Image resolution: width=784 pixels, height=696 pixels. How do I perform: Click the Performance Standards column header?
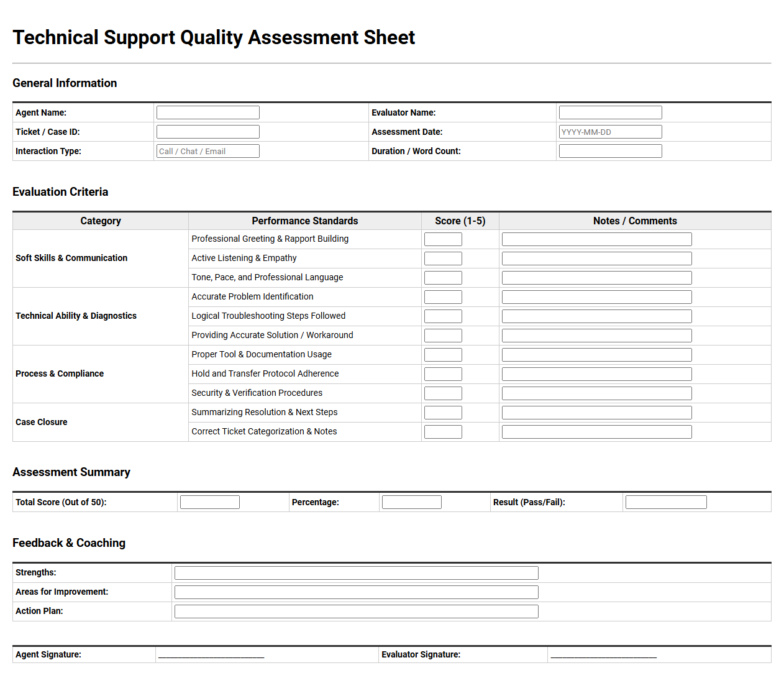[305, 221]
